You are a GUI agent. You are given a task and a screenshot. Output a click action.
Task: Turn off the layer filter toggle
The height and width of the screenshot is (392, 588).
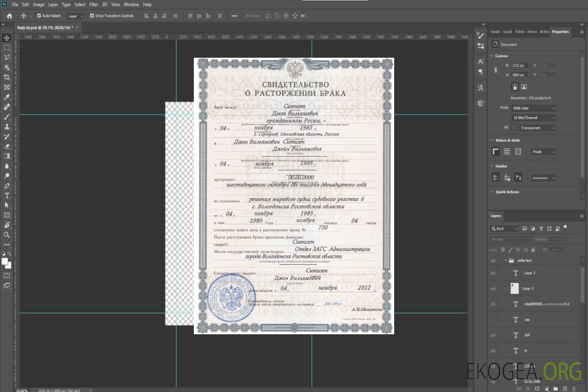(565, 228)
